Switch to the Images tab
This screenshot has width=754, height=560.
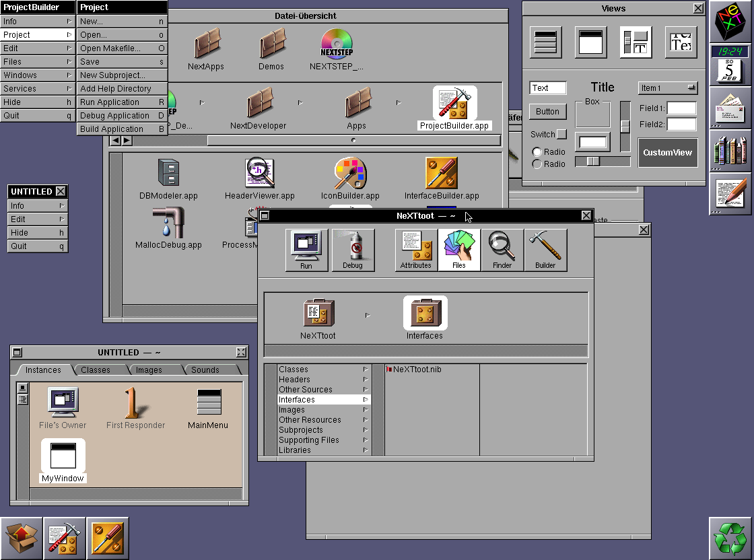tap(149, 370)
